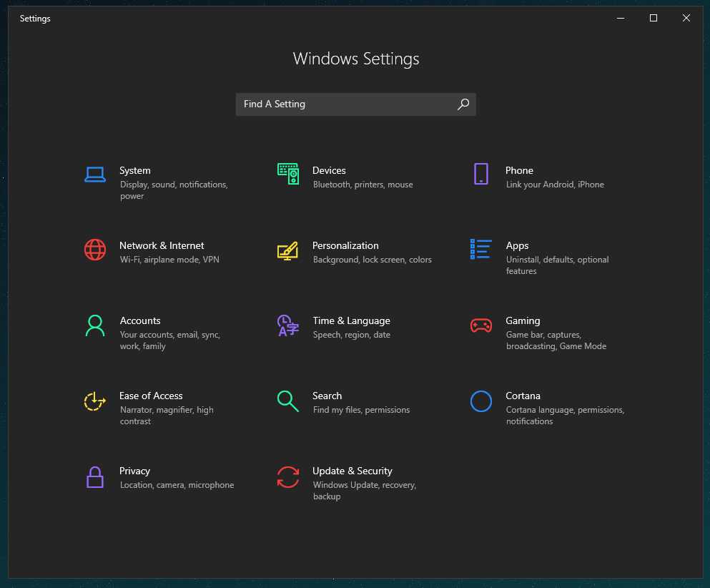Click the Find A Setting search field
This screenshot has width=710, height=588.
pyautogui.click(x=356, y=104)
